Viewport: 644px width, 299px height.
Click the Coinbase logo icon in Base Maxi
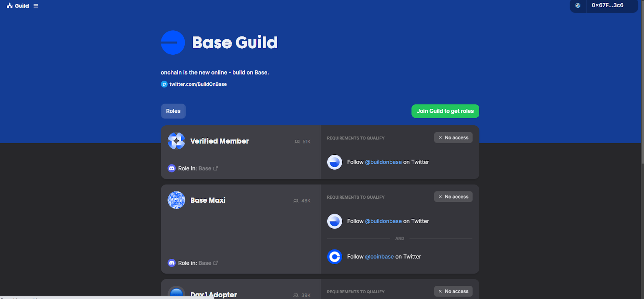click(x=334, y=257)
